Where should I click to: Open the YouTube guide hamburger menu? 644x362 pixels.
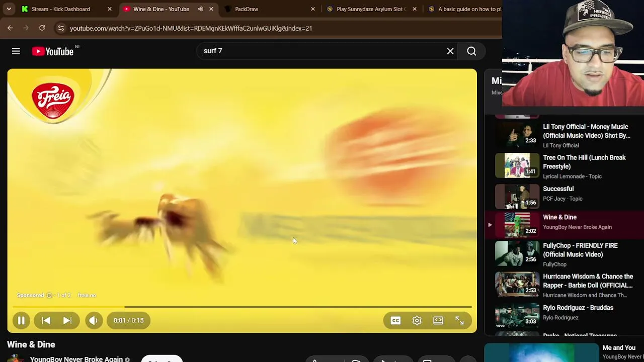16,51
